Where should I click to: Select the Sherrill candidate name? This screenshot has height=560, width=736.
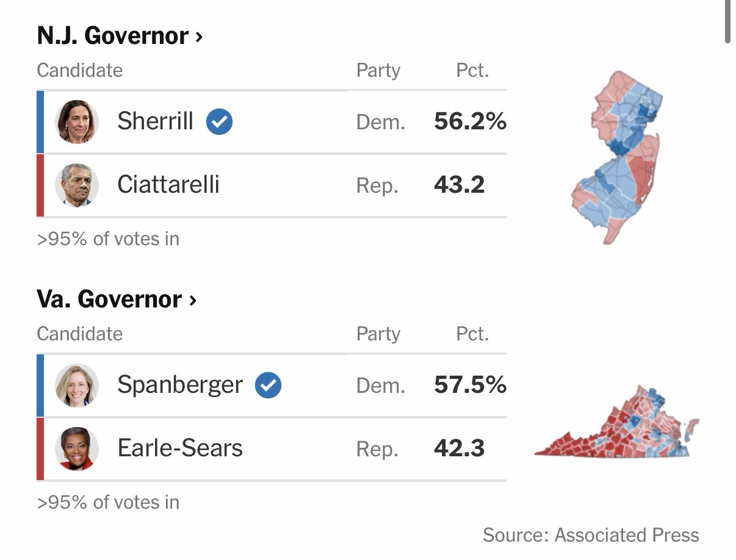[x=155, y=121]
